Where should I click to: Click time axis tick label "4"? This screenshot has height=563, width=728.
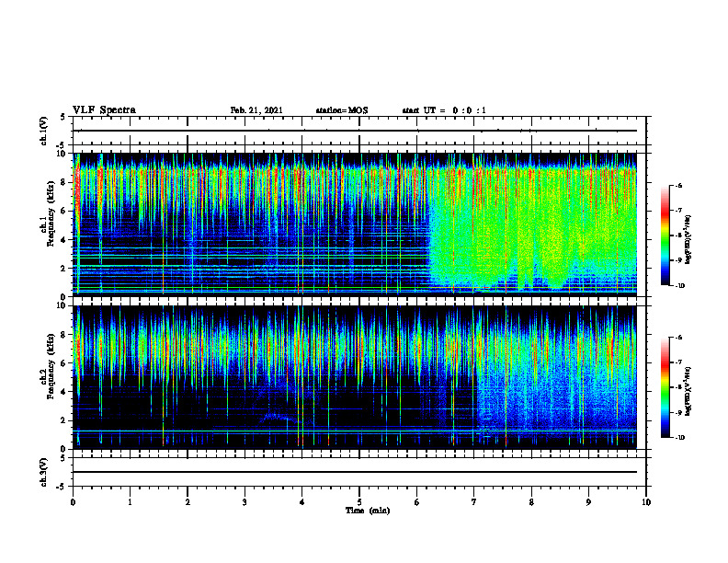tap(302, 502)
